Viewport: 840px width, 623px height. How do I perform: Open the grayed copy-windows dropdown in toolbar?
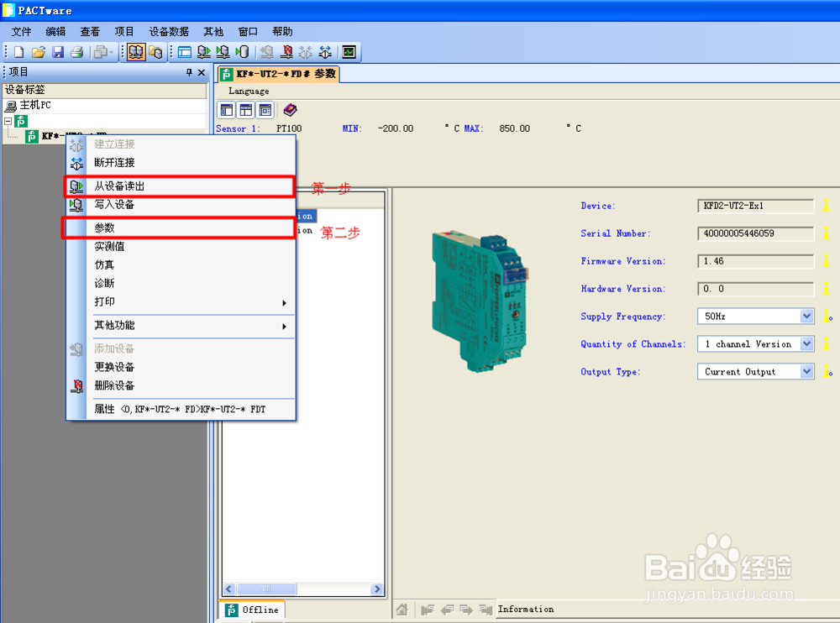(102, 52)
